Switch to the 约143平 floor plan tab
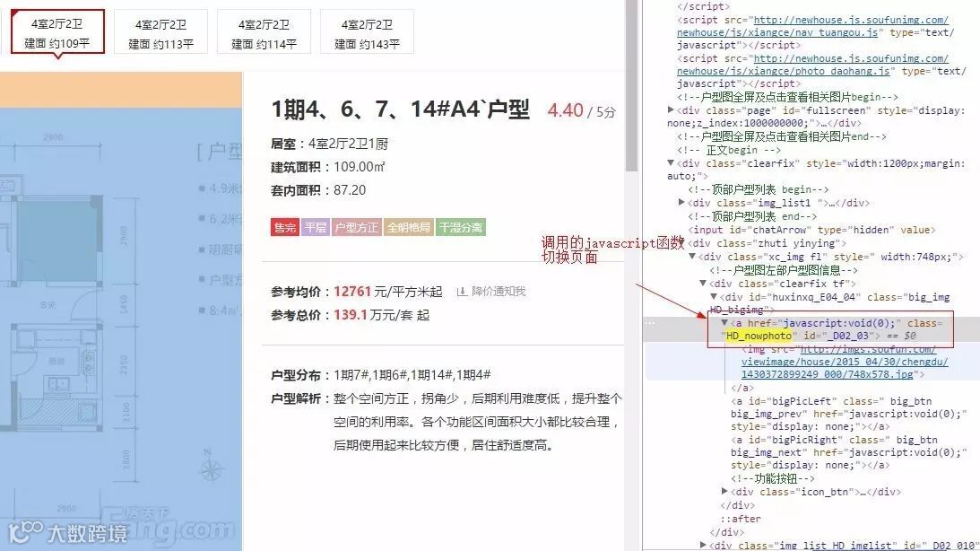This screenshot has height=551, width=980. click(x=367, y=32)
